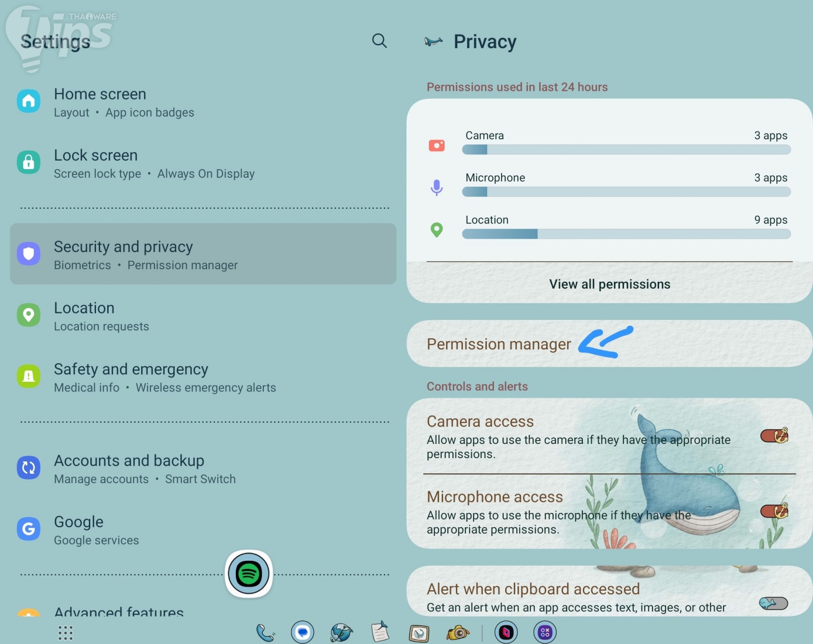
Task: Click View all permissions
Action: tap(610, 284)
